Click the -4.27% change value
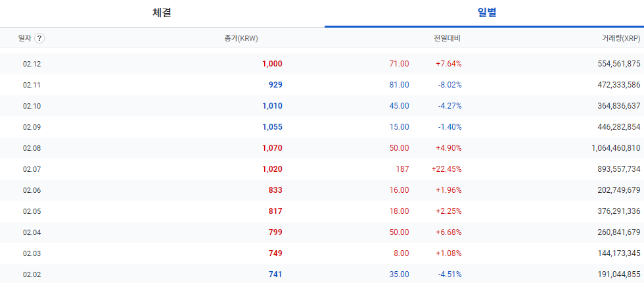 (449, 106)
